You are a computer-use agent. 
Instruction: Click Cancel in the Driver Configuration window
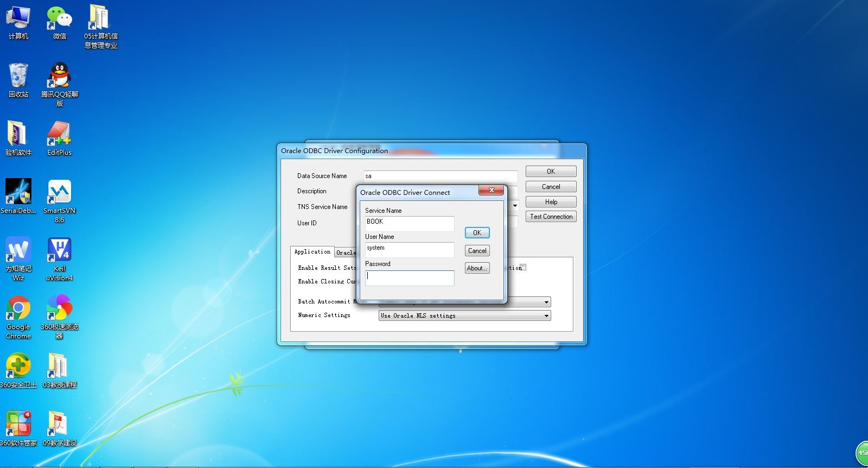tap(551, 187)
